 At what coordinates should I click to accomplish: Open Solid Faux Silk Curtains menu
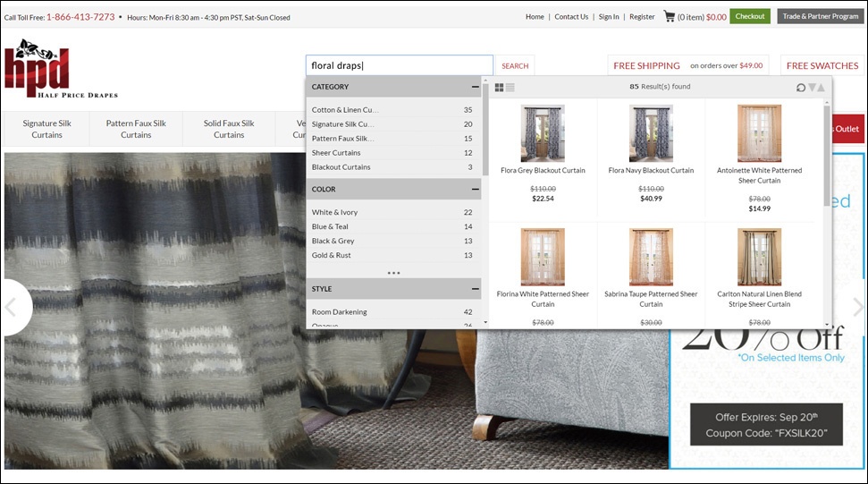pyautogui.click(x=229, y=129)
